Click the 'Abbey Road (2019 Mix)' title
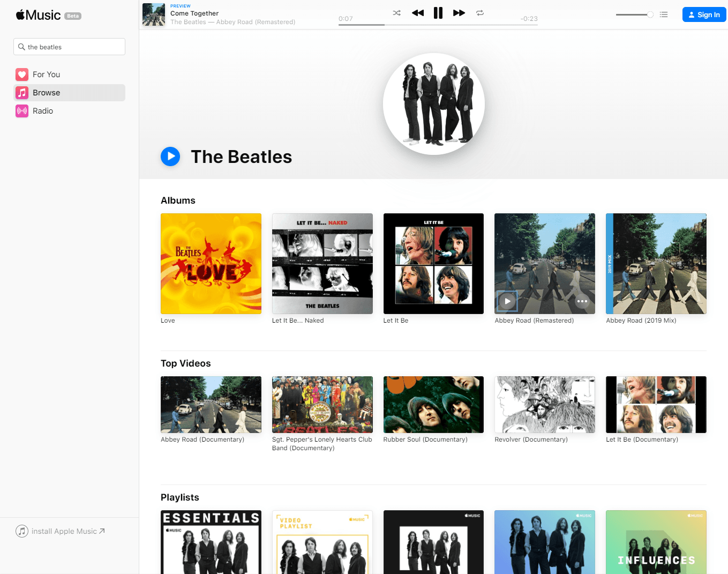Viewport: 728px width, 574px height. (x=641, y=320)
